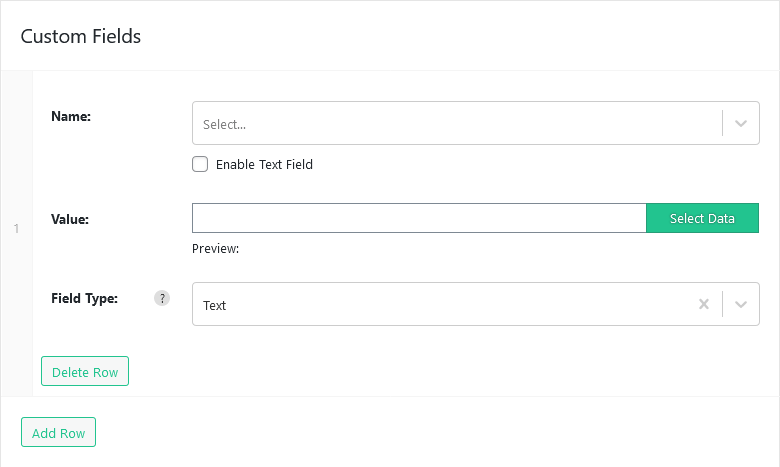
Task: Expand the Field Type dropdown chevron arrow
Action: 741,304
